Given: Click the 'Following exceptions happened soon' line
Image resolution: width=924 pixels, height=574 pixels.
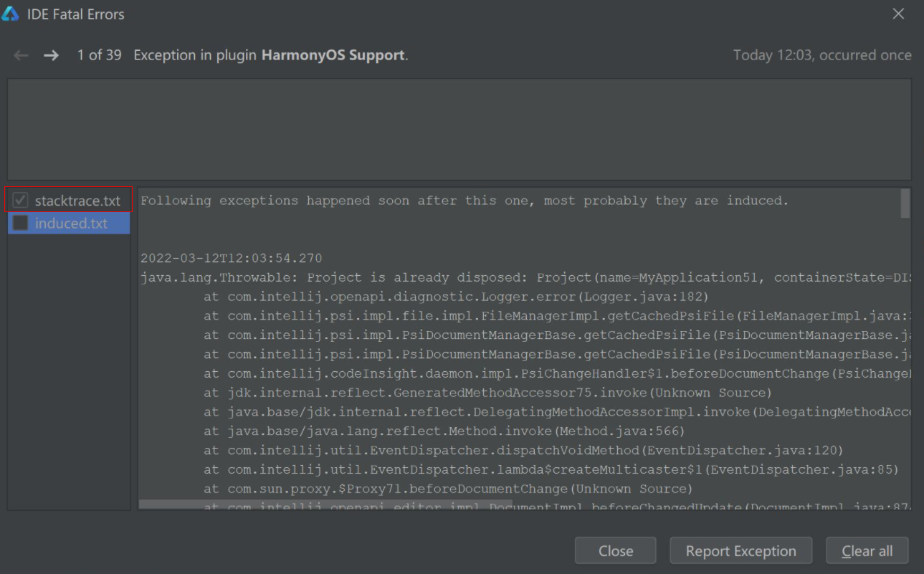Looking at the screenshot, I should coord(465,201).
